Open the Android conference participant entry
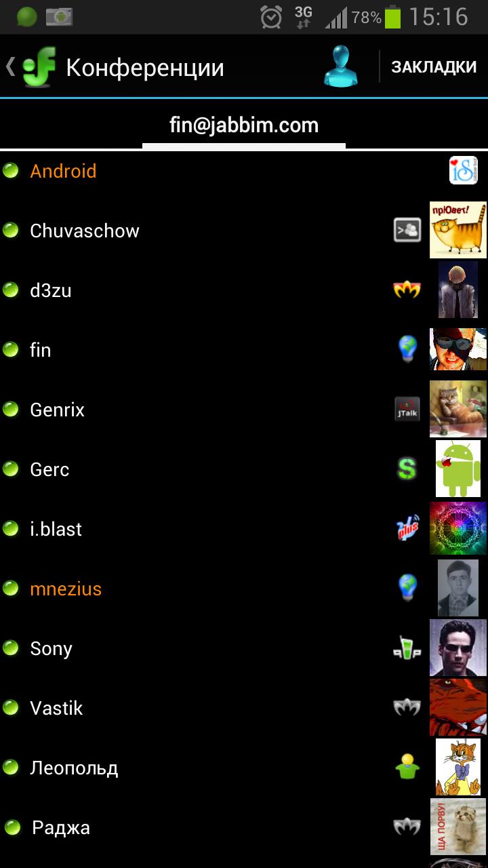 coord(244,171)
